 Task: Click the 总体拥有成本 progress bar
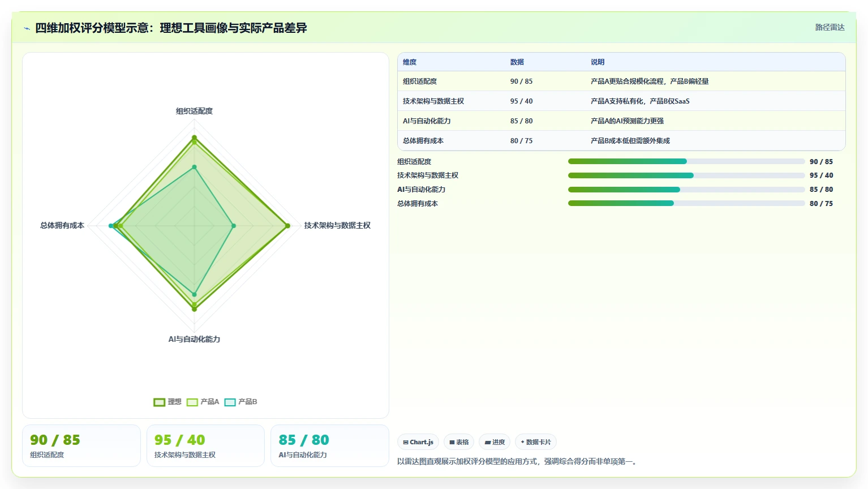686,203
